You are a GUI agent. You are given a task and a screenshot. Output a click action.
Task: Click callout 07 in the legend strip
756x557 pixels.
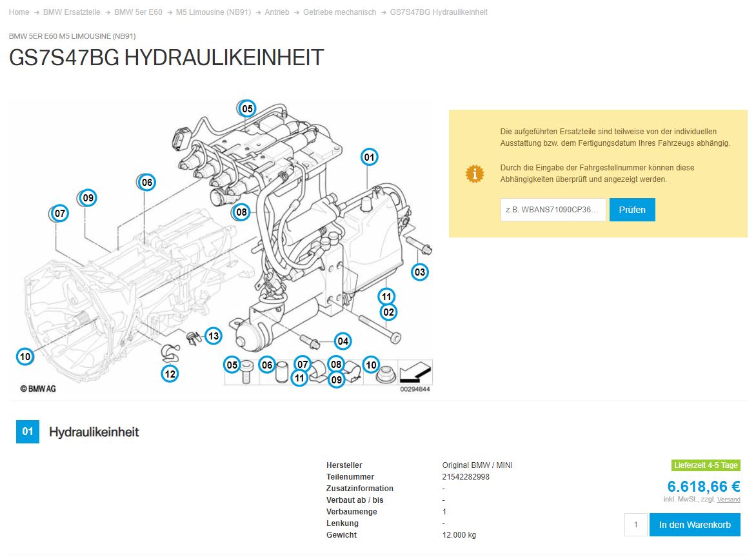tap(303, 364)
